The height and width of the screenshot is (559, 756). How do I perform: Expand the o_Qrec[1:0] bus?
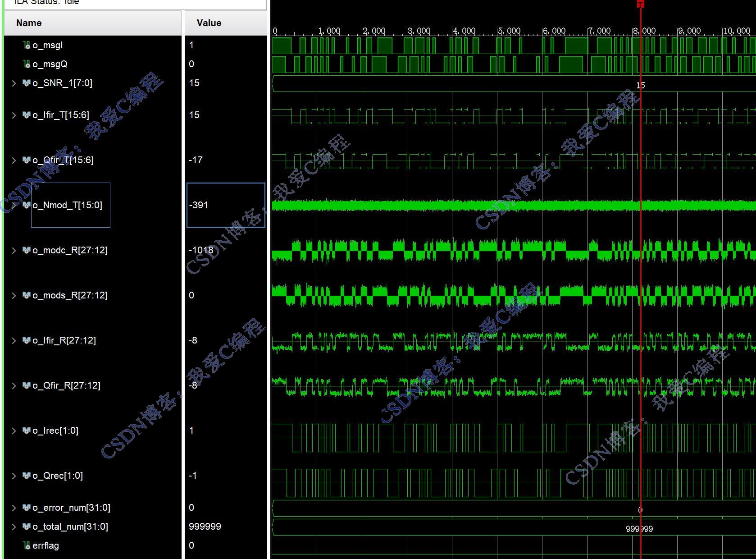coord(14,476)
